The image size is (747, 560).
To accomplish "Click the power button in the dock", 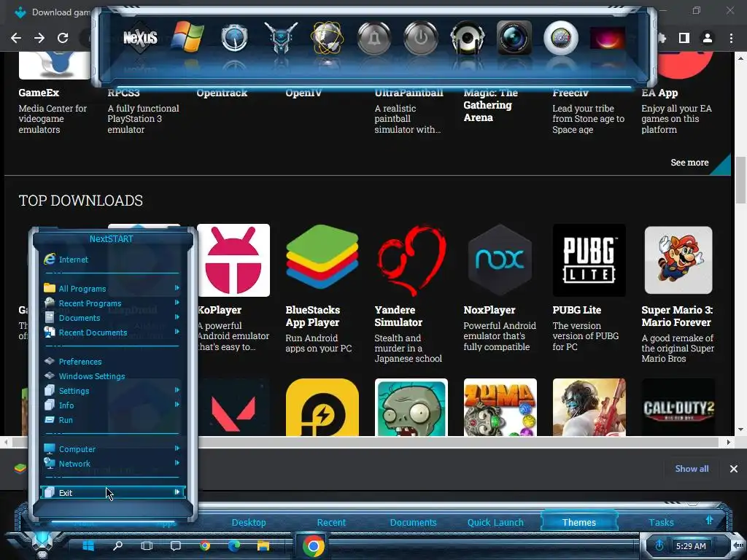I will click(x=421, y=38).
